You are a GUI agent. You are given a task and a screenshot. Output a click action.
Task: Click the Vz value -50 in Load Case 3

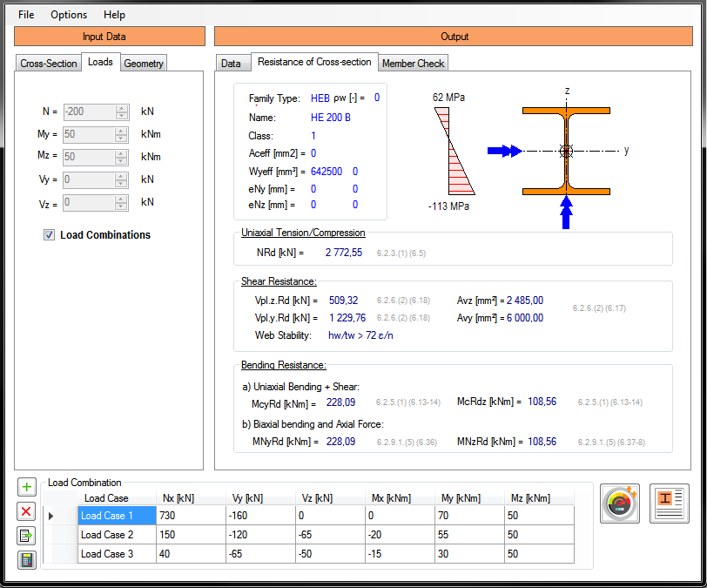click(x=330, y=554)
